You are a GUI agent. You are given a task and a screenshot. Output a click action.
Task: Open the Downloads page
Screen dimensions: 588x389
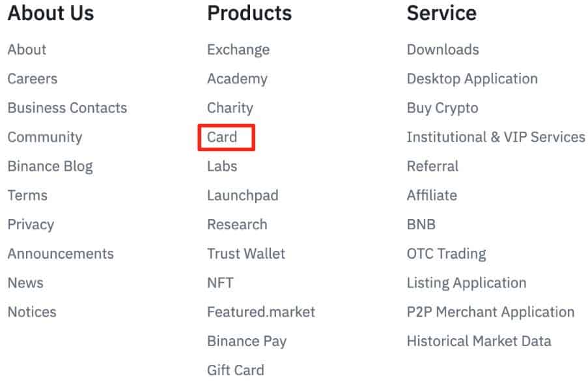coord(443,50)
